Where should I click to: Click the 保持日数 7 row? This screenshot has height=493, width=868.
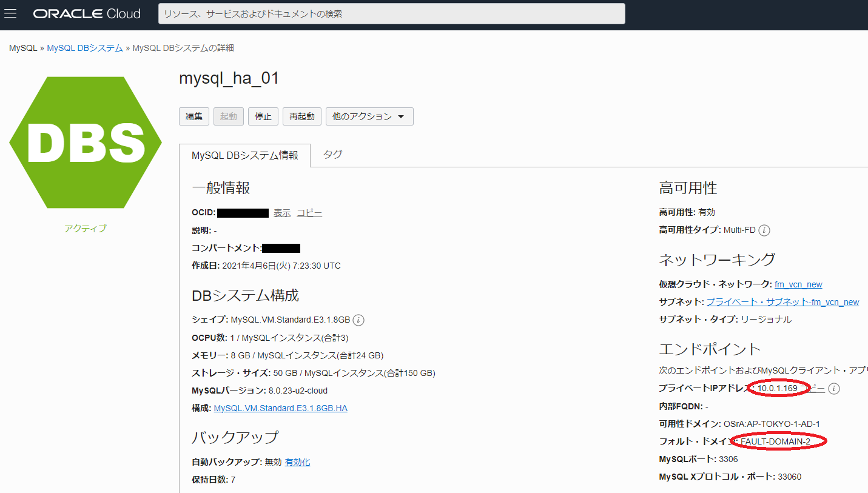point(214,480)
